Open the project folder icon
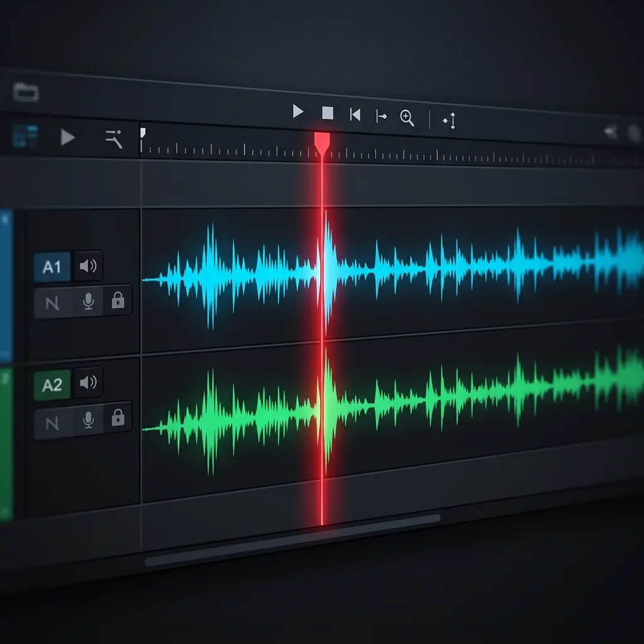This screenshot has height=644, width=644. [26, 92]
